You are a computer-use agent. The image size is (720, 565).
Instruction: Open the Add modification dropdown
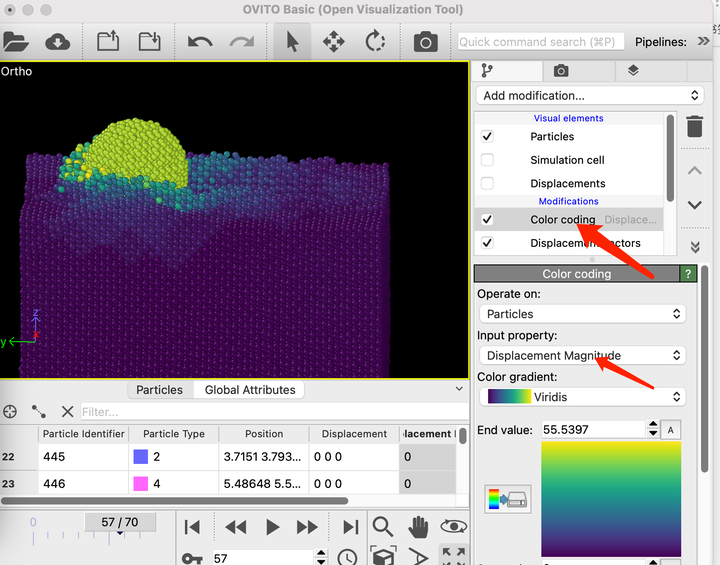[x=591, y=96]
